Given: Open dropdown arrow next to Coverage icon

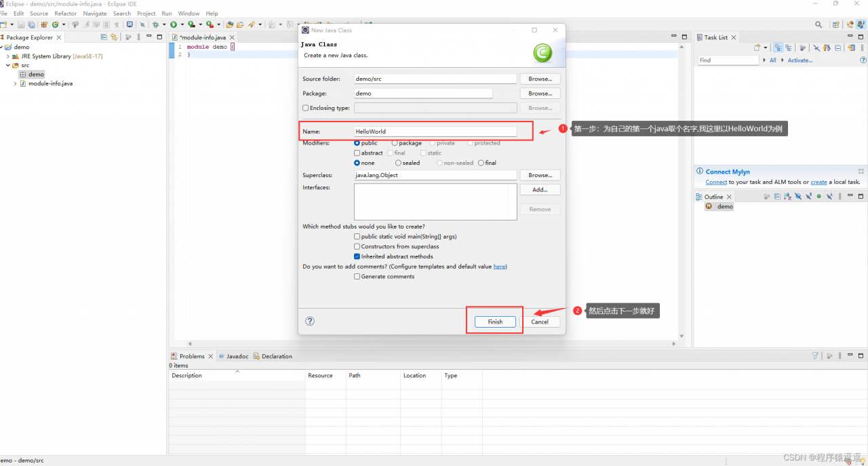Looking at the screenshot, I should point(200,24).
